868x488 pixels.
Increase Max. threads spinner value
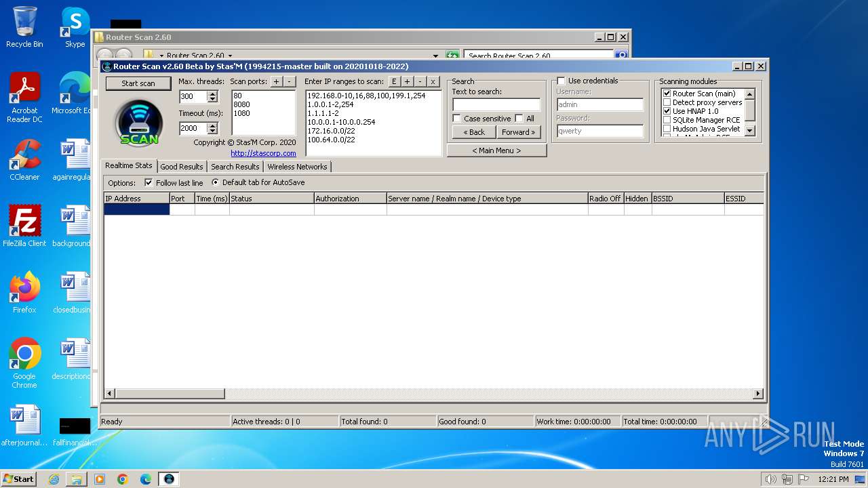click(x=213, y=94)
